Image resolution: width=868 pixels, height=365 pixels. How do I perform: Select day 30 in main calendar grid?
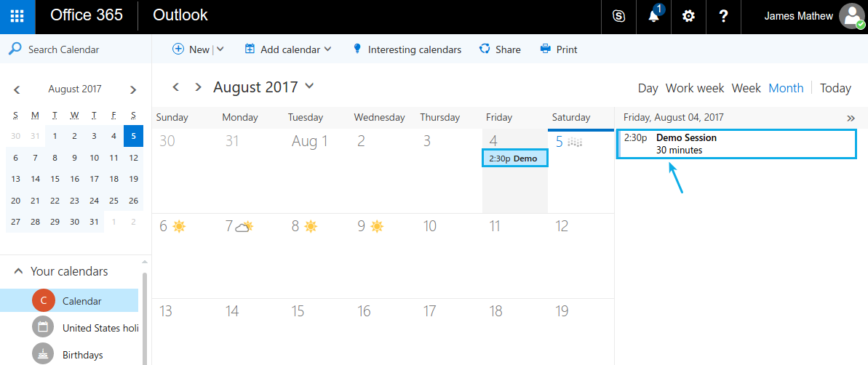(x=185, y=172)
